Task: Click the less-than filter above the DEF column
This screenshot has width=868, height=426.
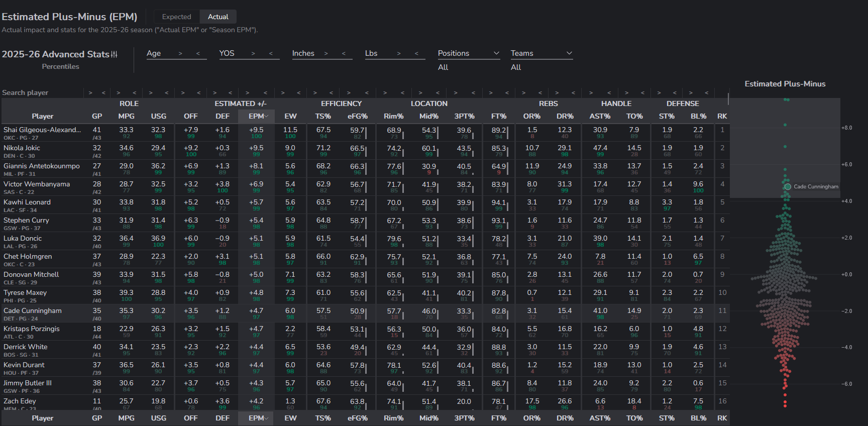Action: pos(230,92)
